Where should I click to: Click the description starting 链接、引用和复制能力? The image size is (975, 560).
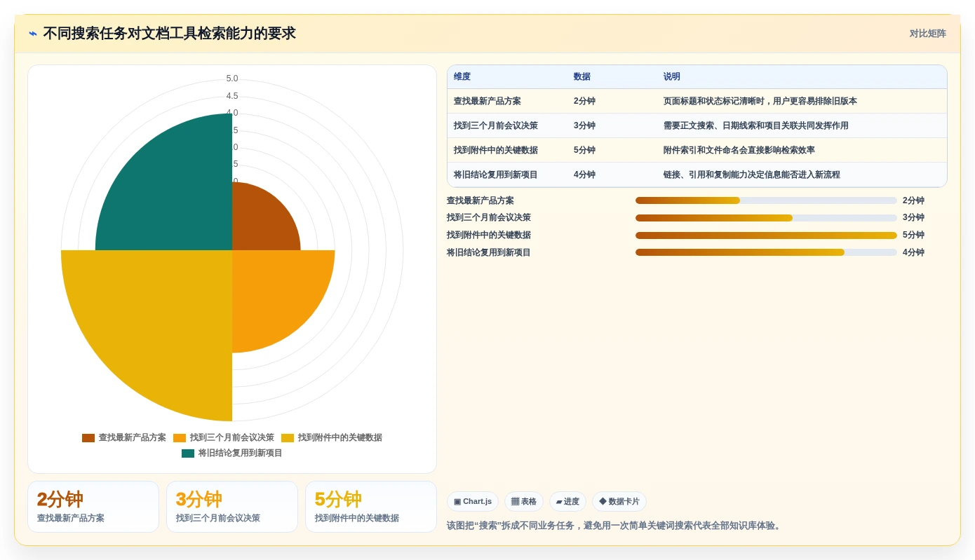coord(752,175)
